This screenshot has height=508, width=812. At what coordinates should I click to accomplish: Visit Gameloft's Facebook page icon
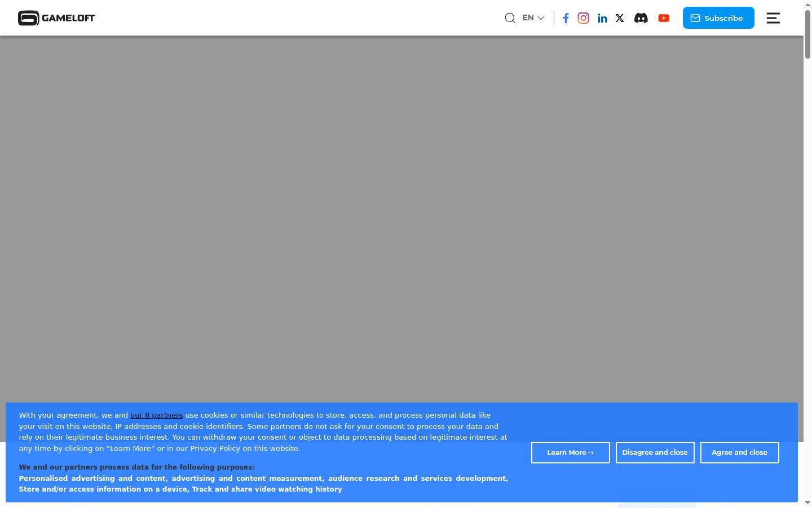[566, 18]
